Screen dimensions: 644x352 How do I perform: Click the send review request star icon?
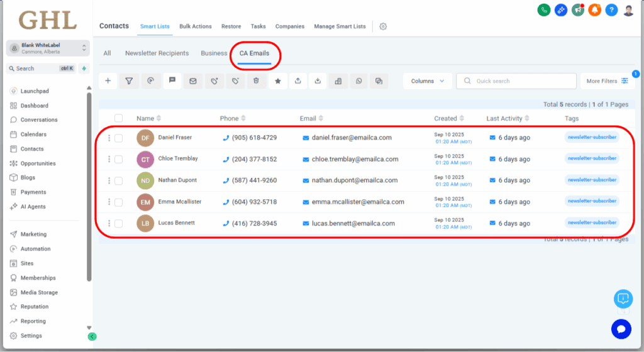pos(277,81)
